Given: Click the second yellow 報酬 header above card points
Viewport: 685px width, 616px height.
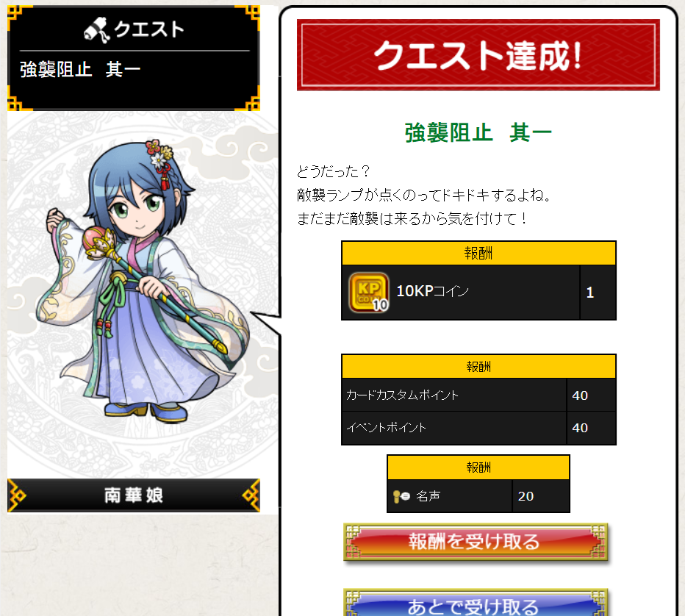Looking at the screenshot, I should pos(478,367).
